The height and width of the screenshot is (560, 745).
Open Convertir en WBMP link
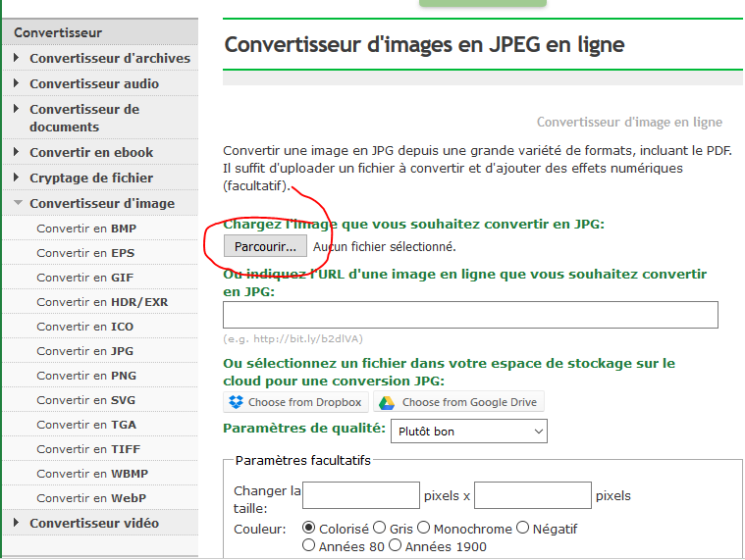pyautogui.click(x=92, y=474)
